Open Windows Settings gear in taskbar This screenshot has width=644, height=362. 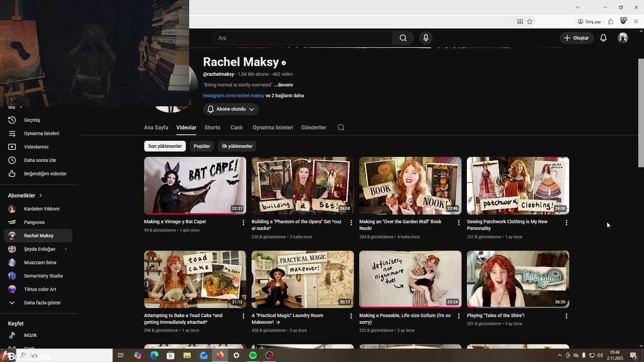[x=236, y=355]
